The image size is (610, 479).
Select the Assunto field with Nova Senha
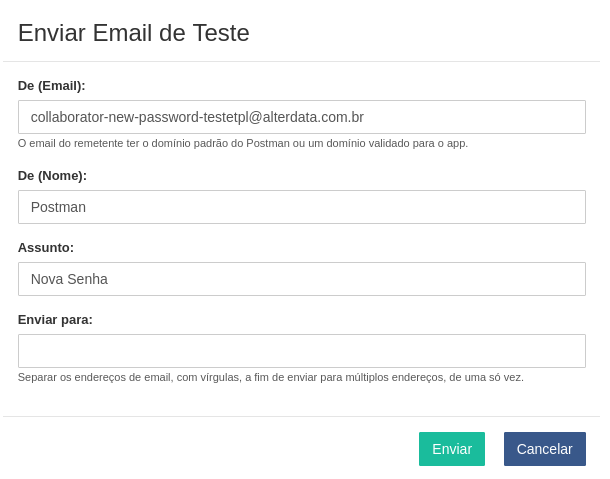click(301, 279)
